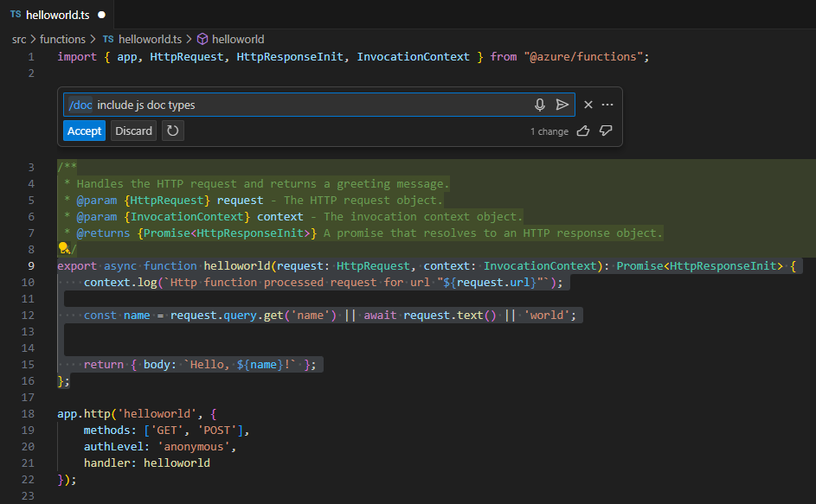Click the /doc slash command chip
Image resolution: width=816 pixels, height=504 pixels.
(80, 105)
